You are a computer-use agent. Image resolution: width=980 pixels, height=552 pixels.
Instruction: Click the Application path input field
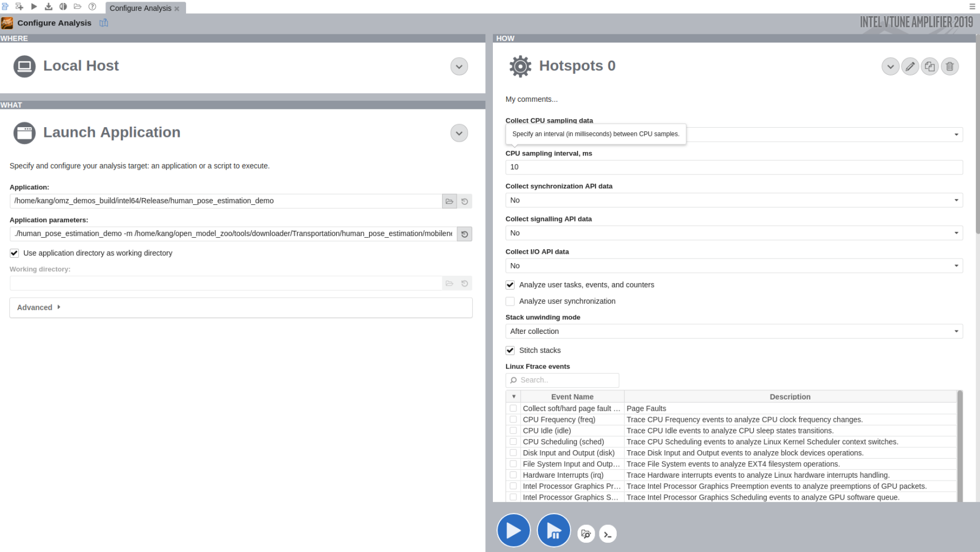tap(226, 201)
